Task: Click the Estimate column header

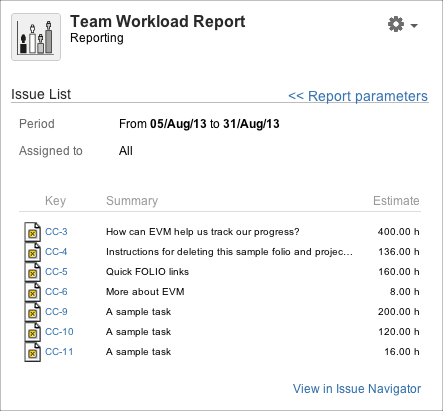Action: (396, 201)
